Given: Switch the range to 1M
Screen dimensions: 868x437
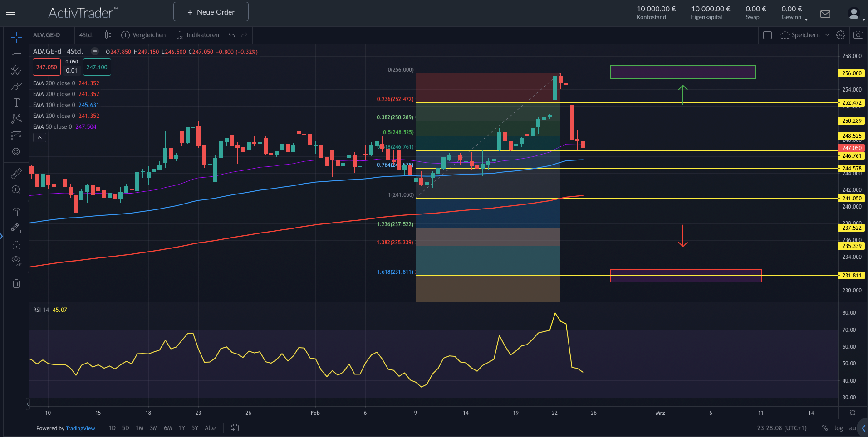Looking at the screenshot, I should [139, 428].
